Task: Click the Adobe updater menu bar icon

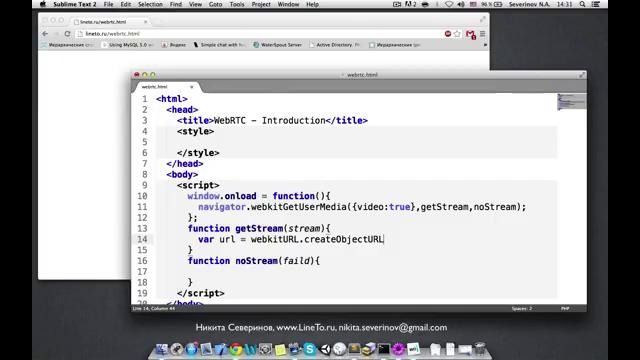Action: 411,4
